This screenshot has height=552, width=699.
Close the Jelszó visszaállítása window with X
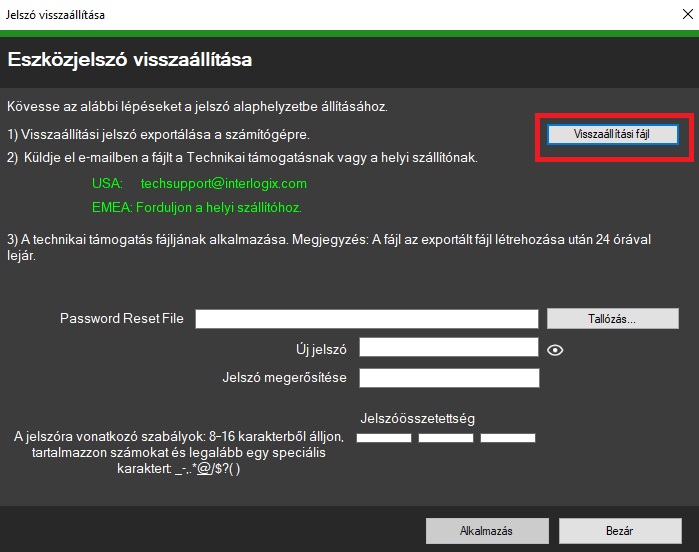click(x=688, y=14)
